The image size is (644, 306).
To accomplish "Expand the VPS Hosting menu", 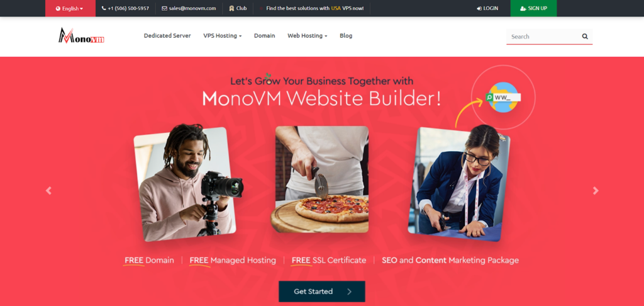I will pos(222,36).
